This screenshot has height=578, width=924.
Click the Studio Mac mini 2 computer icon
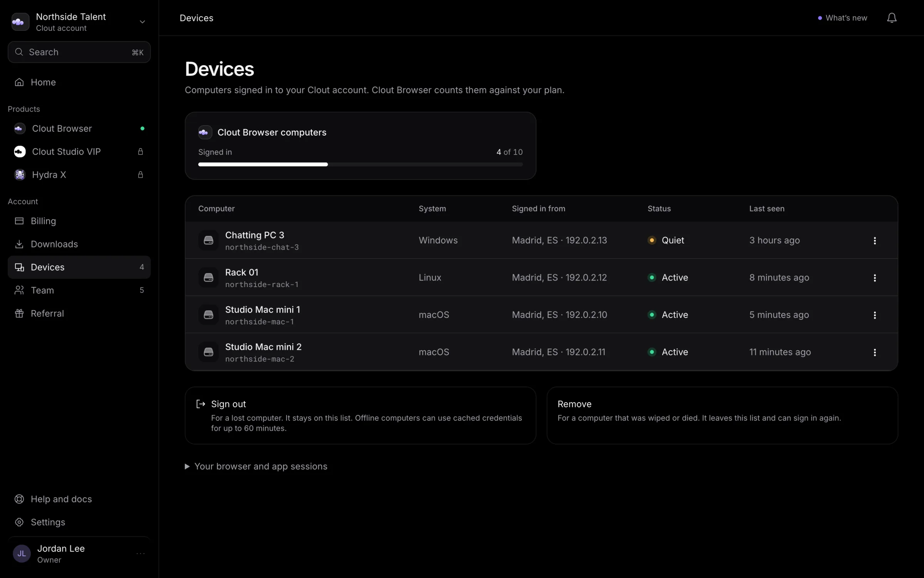click(x=208, y=352)
